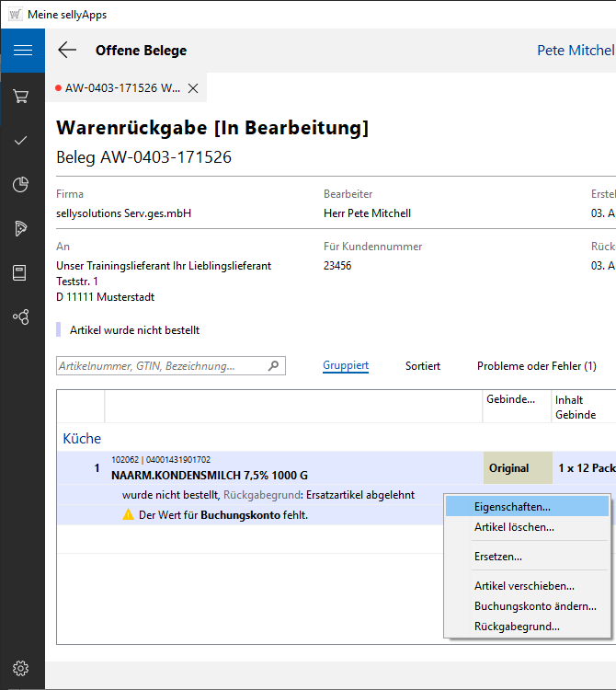
Task: Choose Eigenschaften... from context menu
Action: point(512,507)
